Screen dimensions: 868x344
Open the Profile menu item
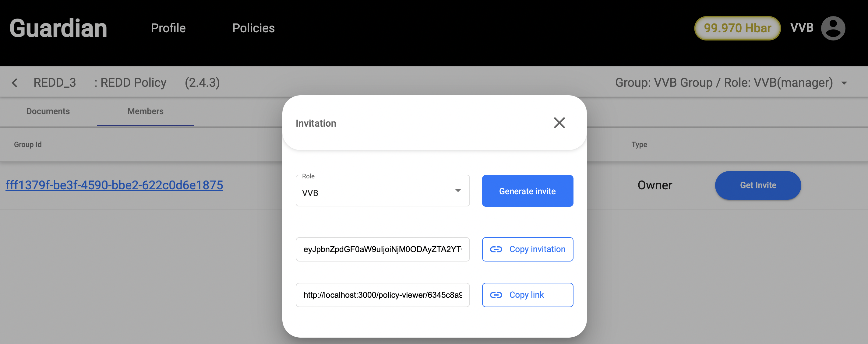coord(168,28)
